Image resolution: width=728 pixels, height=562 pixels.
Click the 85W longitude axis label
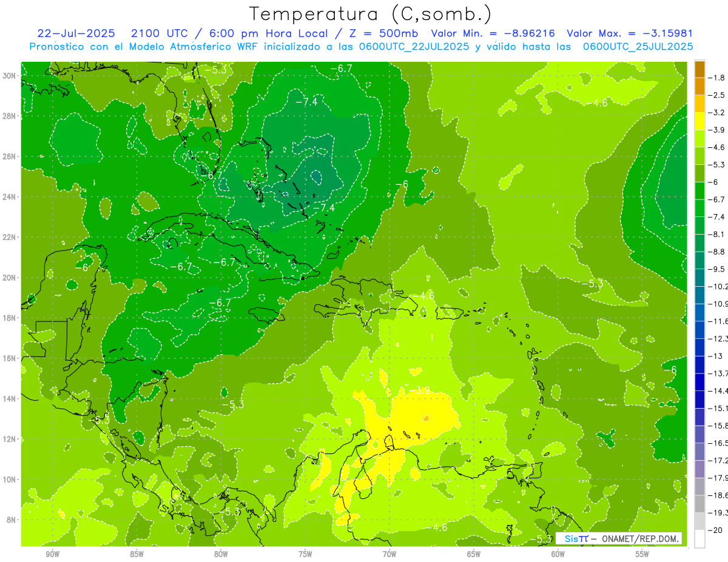point(136,554)
